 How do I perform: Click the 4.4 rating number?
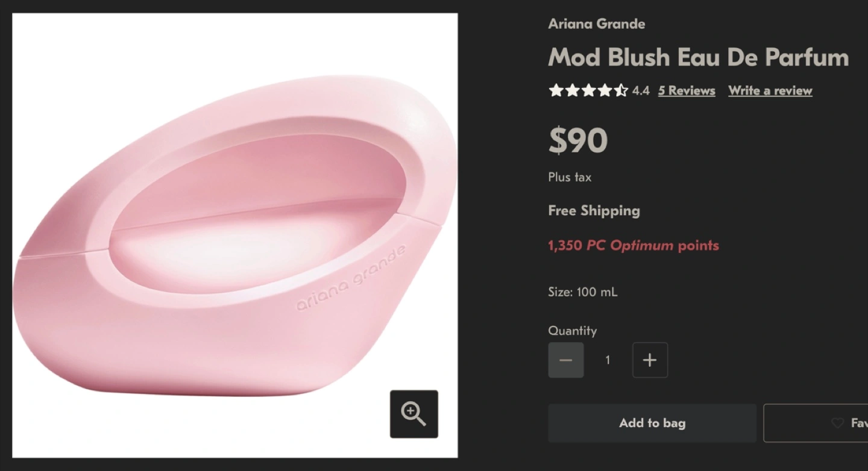coord(641,91)
